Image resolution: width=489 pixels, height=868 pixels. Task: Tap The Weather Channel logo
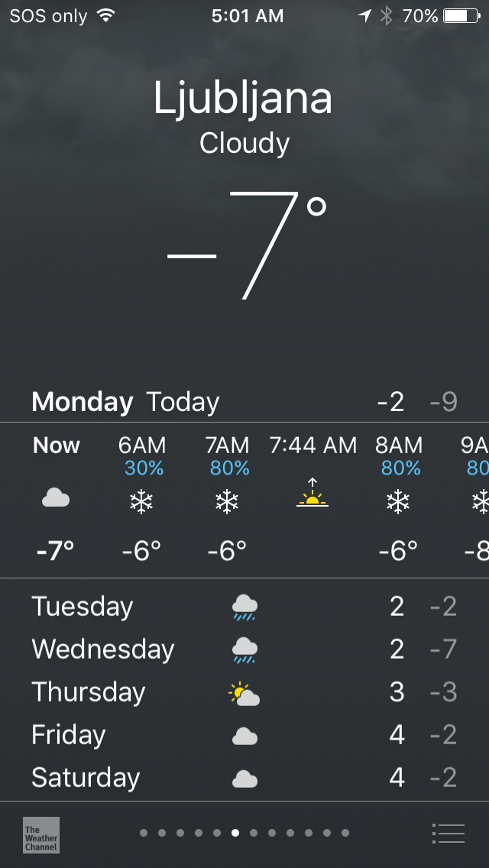pos(40,834)
